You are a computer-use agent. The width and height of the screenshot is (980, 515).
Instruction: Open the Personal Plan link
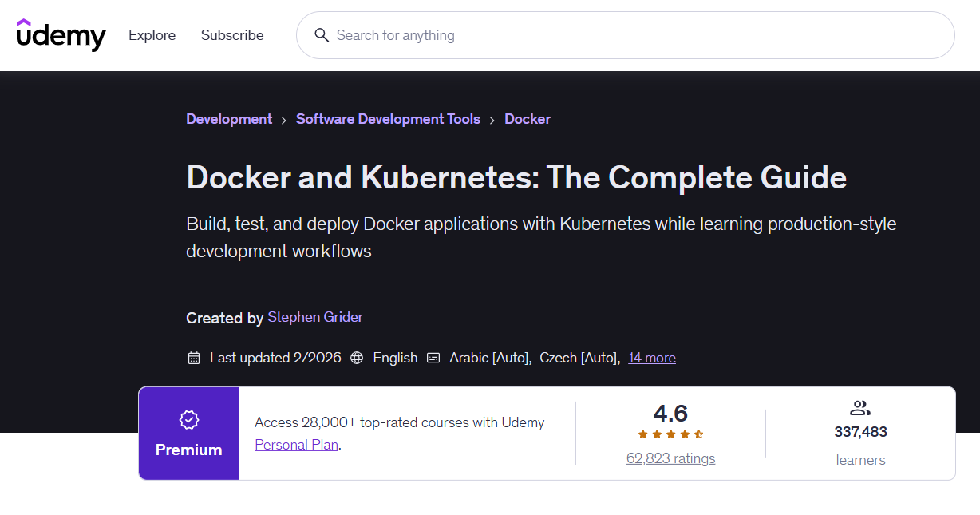(297, 445)
